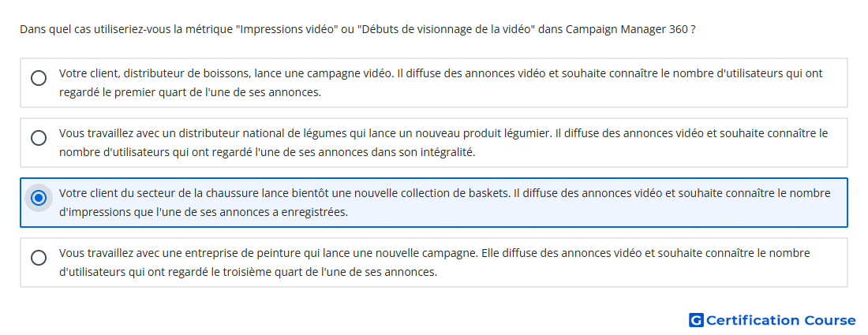Select the beverage distributor radio button
The height and width of the screenshot is (335, 868).
click(x=39, y=78)
